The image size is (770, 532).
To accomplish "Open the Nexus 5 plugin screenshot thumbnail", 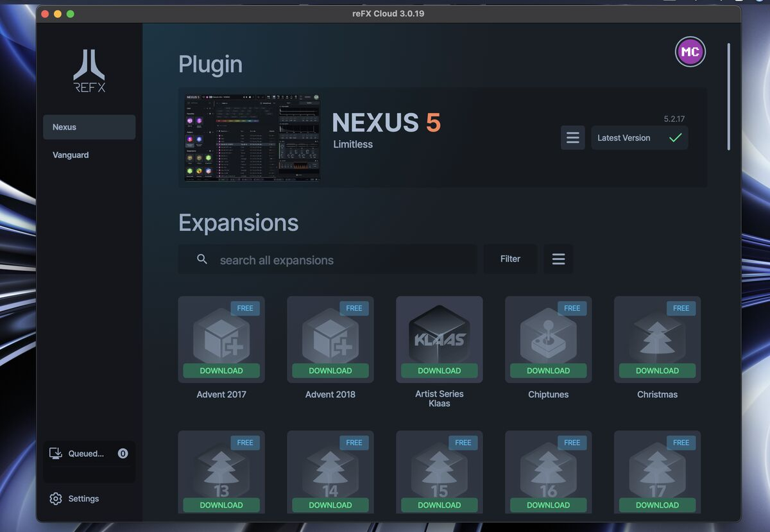I will point(252,138).
